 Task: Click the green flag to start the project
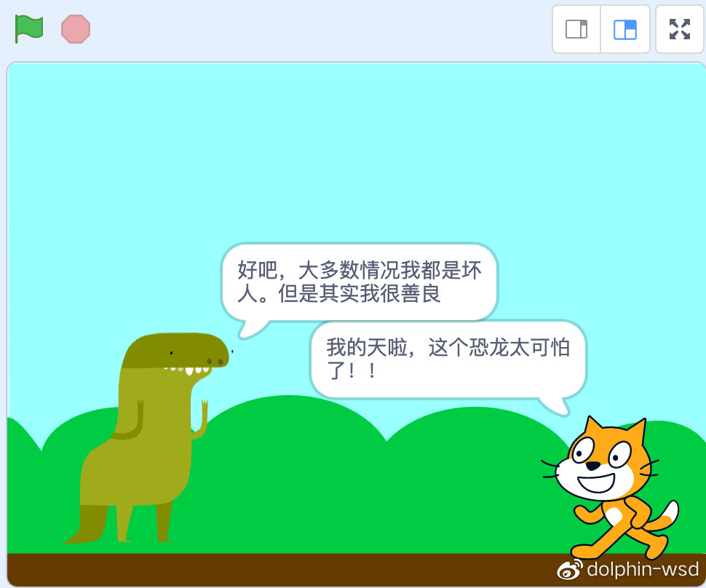coord(29,29)
